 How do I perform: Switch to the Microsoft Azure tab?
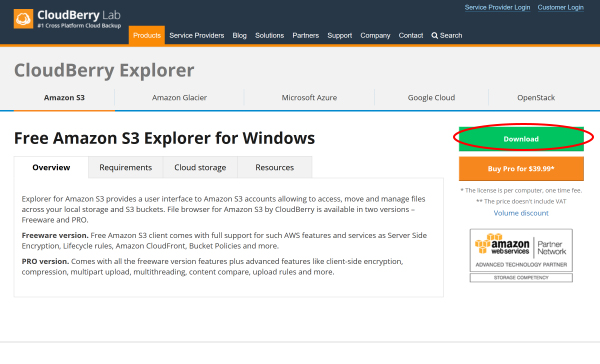tap(309, 98)
